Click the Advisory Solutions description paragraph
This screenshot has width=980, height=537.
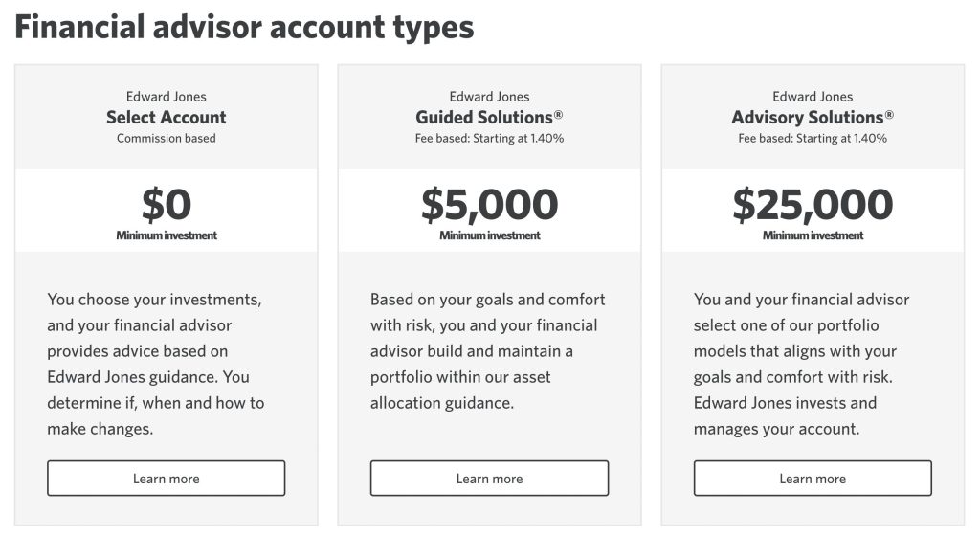point(802,364)
